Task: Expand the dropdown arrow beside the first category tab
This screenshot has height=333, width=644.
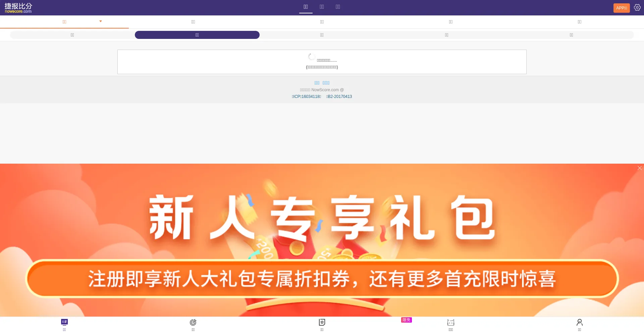Action: pyautogui.click(x=100, y=21)
